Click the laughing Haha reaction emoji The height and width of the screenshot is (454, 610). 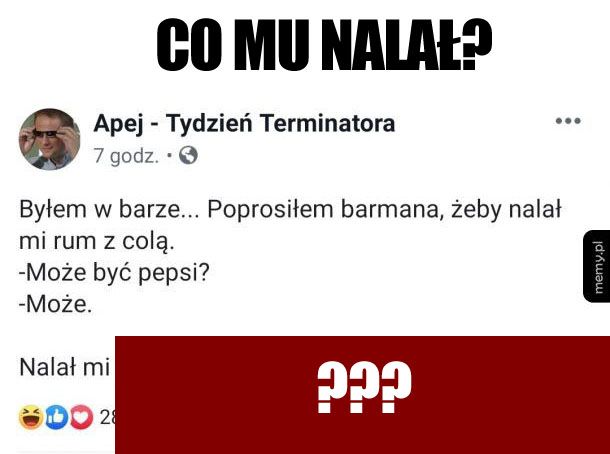pyautogui.click(x=31, y=417)
